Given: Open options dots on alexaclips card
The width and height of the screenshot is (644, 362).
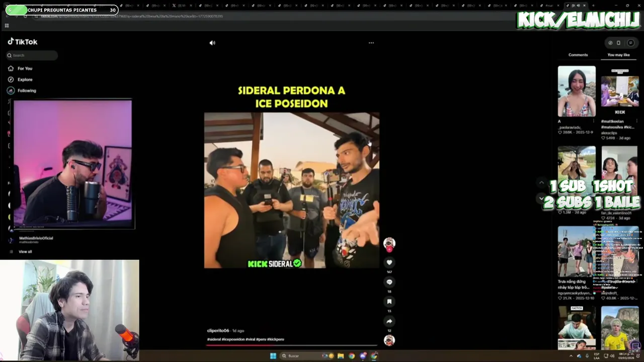Looking at the screenshot, I should pyautogui.click(x=637, y=121).
